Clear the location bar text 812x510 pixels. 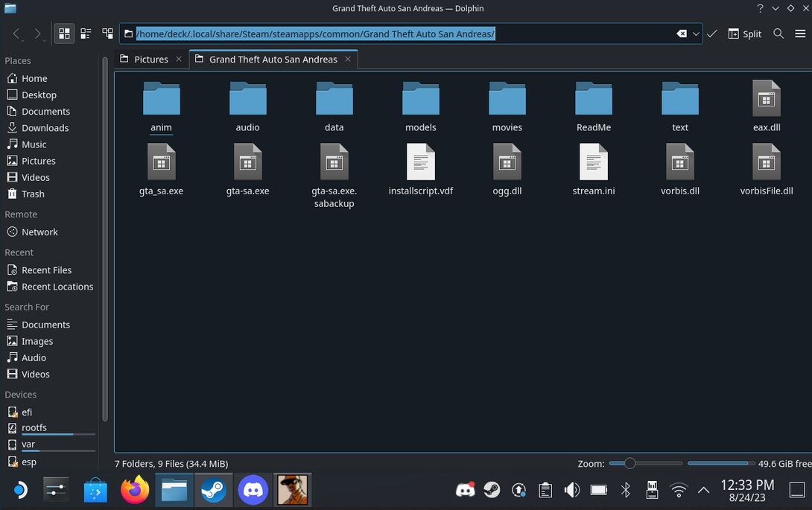[682, 34]
